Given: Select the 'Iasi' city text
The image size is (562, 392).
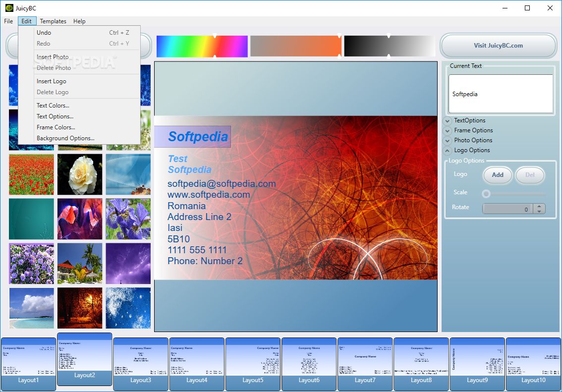Looking at the screenshot, I should pyautogui.click(x=175, y=228).
